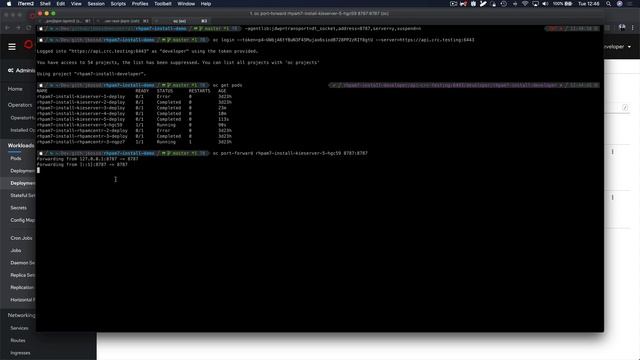640x360 pixels.
Task: Click browser forward arrow behind terminal
Action: (18, 28)
